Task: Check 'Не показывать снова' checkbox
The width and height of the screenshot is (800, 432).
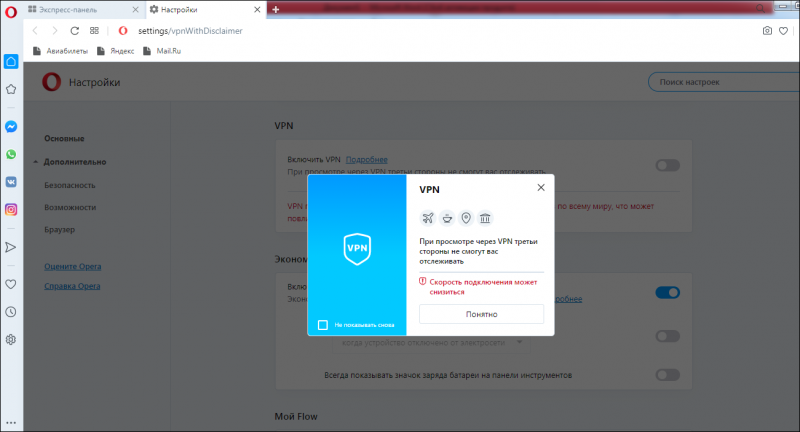Action: [x=323, y=325]
